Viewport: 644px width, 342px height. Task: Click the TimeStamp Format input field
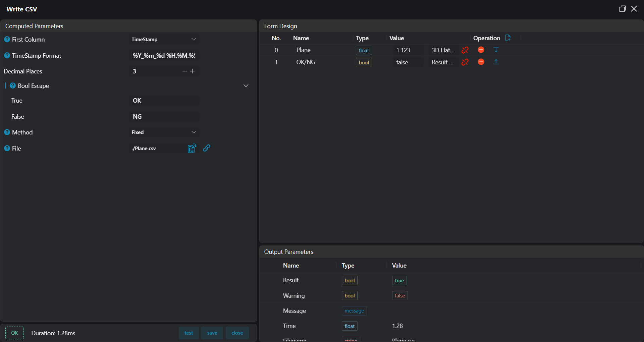[164, 56]
